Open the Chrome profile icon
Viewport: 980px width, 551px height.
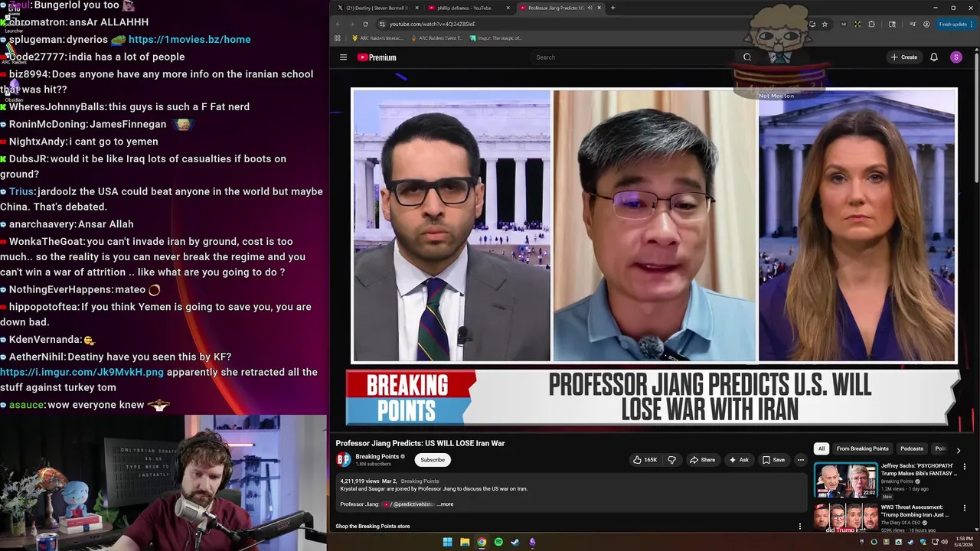tap(926, 24)
